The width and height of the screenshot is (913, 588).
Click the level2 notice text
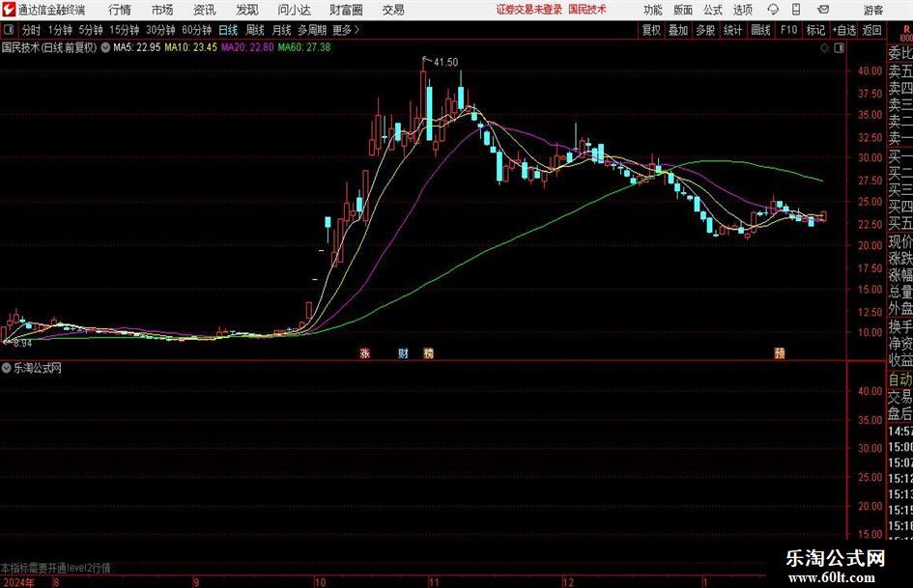(56, 568)
